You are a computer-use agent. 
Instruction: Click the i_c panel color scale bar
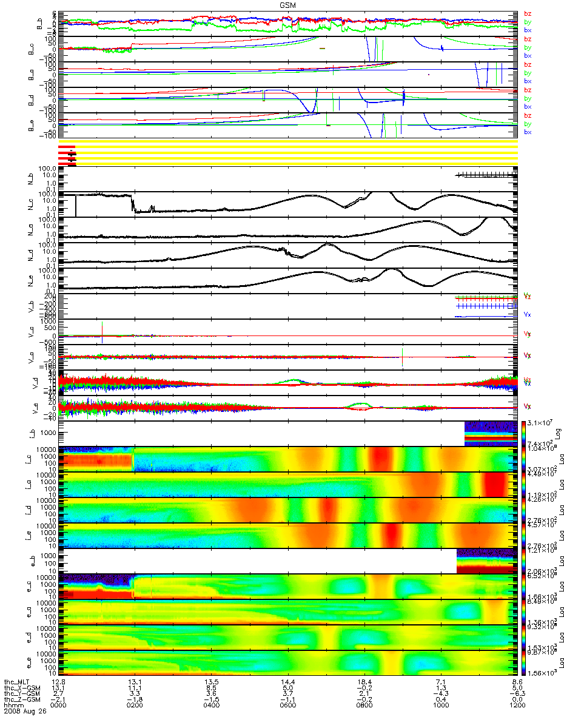pyautogui.click(x=523, y=459)
